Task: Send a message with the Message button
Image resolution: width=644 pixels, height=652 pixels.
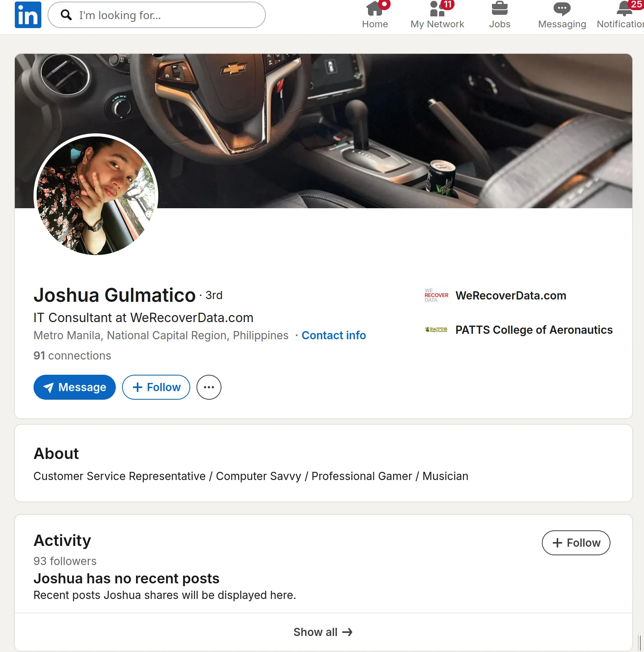Action: coord(74,387)
